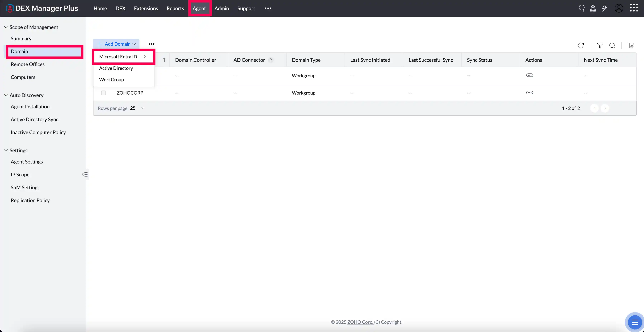Go to previous page of results

[594, 108]
